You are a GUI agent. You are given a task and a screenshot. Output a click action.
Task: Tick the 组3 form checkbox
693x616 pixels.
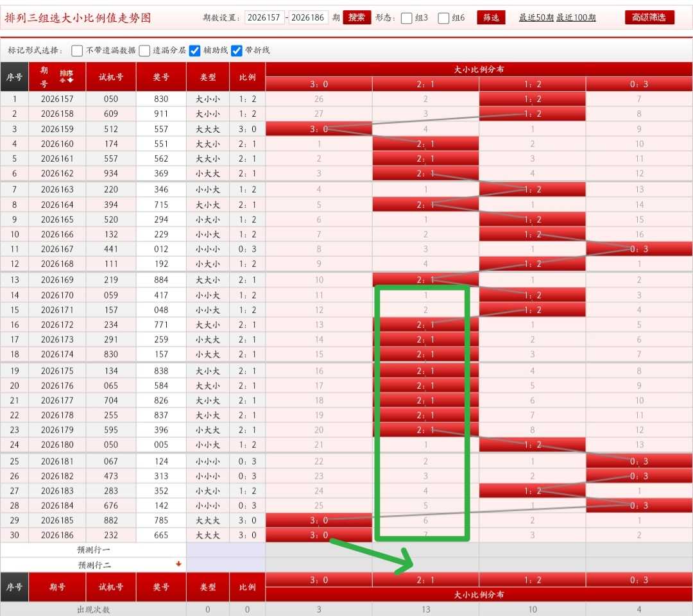pyautogui.click(x=407, y=18)
